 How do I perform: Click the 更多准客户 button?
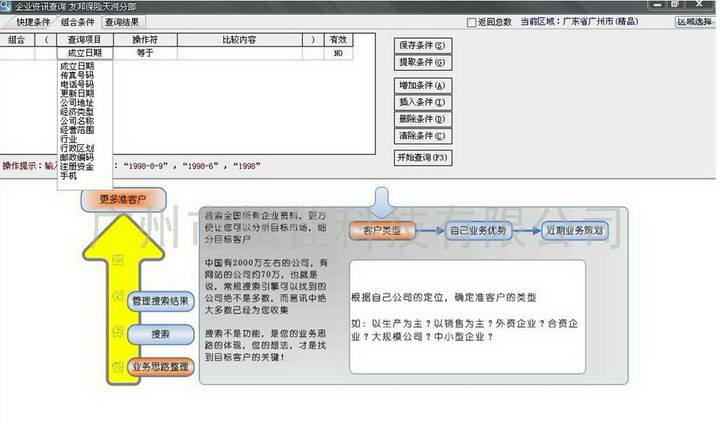pyautogui.click(x=123, y=199)
